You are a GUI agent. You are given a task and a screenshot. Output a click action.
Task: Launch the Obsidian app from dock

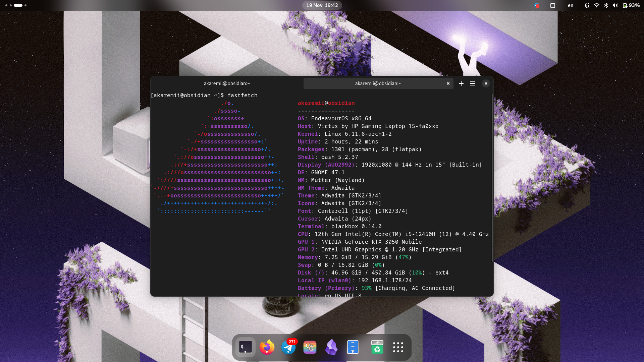pyautogui.click(x=331, y=347)
